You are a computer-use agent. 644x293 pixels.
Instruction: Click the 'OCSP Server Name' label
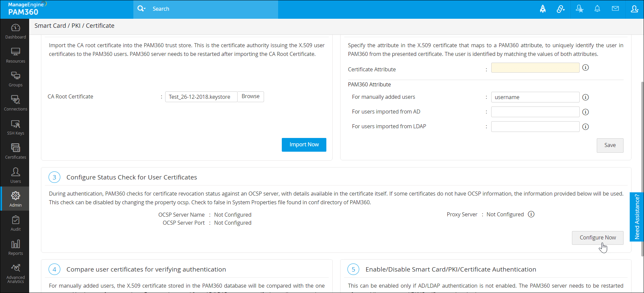click(x=181, y=215)
